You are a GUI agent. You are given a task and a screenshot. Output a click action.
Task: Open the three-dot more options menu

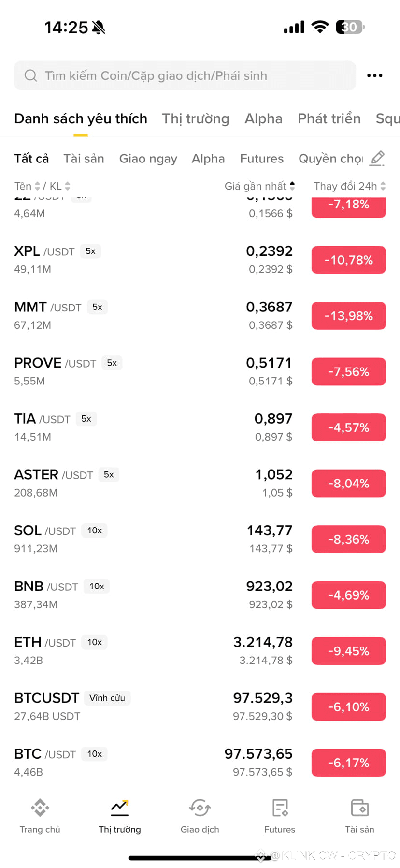pyautogui.click(x=374, y=75)
